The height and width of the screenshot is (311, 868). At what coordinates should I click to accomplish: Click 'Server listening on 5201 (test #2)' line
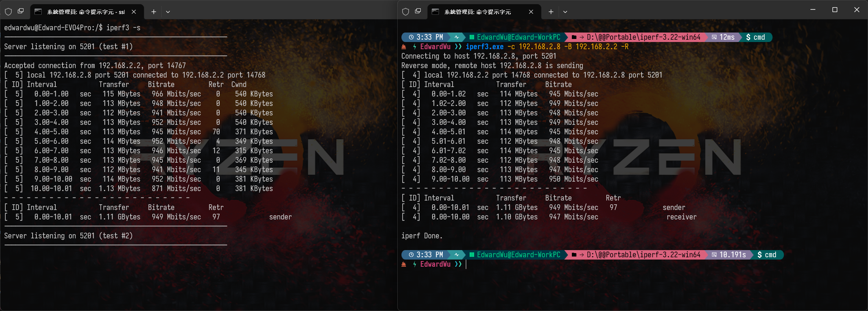coord(69,236)
